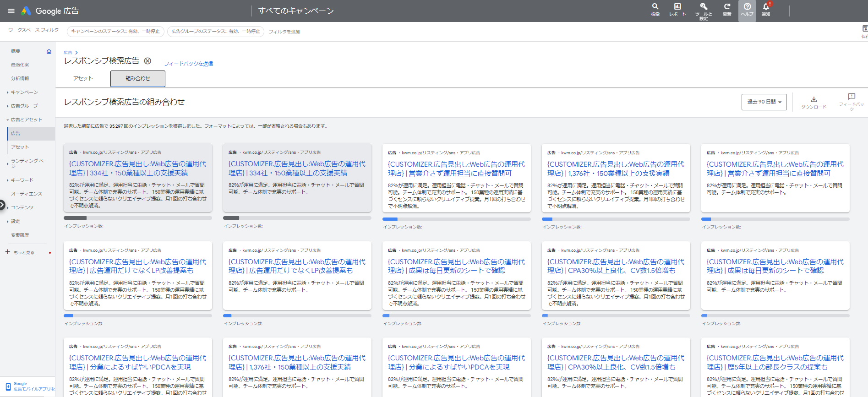Screen dimensions: 868x397
Task: Click the save filter icon
Action: coord(864,29)
